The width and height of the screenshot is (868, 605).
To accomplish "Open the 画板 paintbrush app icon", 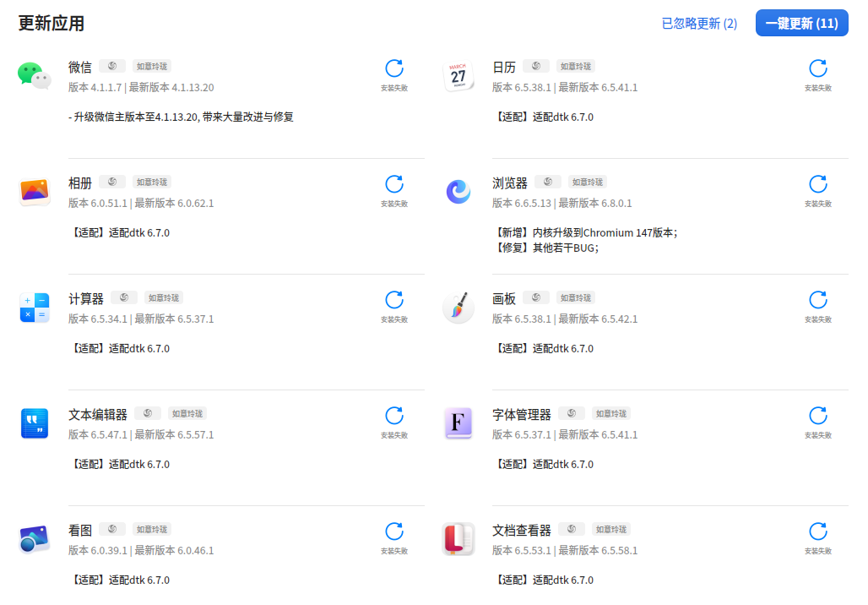I will click(x=458, y=308).
